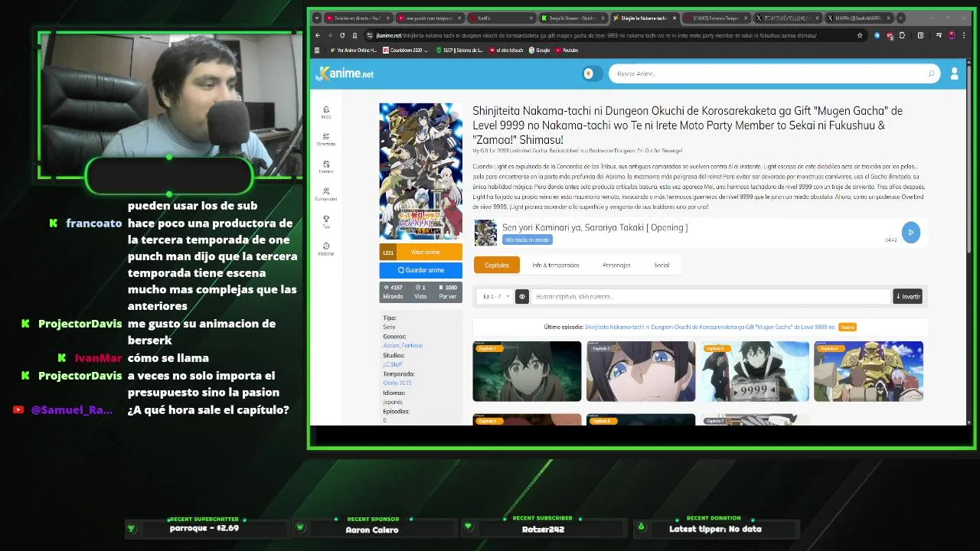This screenshot has width=980, height=551.
Task: Click the Mirando status counter
Action: (393, 292)
